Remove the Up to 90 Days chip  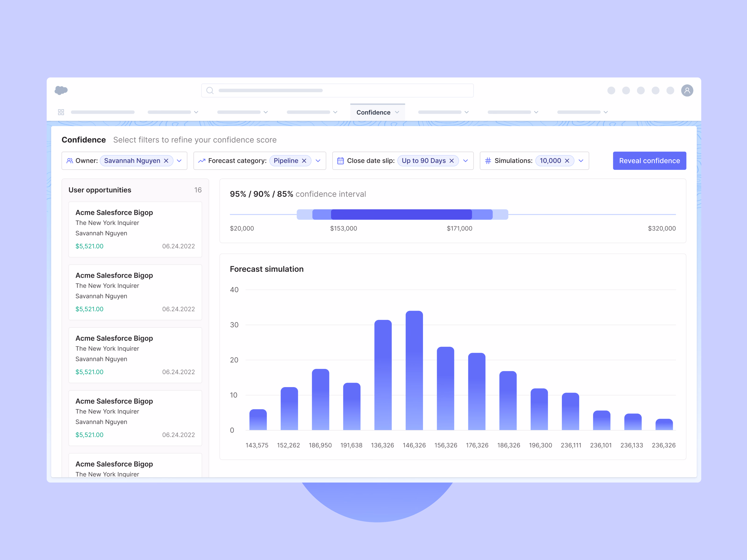click(451, 161)
